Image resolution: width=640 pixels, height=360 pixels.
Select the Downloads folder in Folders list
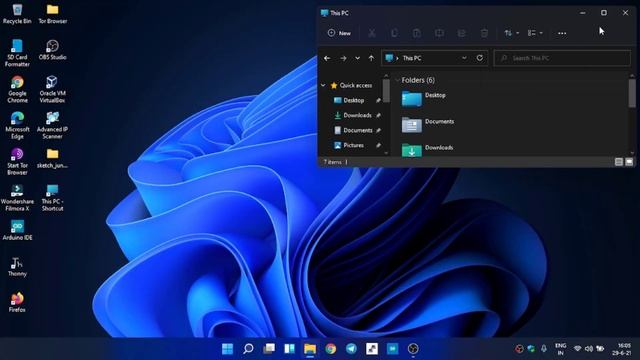(x=427, y=150)
